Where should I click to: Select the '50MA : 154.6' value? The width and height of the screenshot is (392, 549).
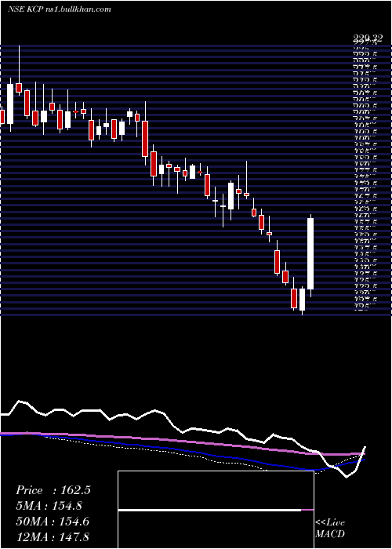(53, 522)
